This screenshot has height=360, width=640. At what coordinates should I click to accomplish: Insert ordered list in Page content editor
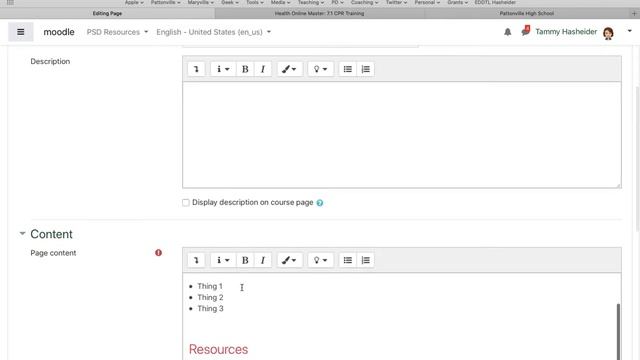coord(366,260)
